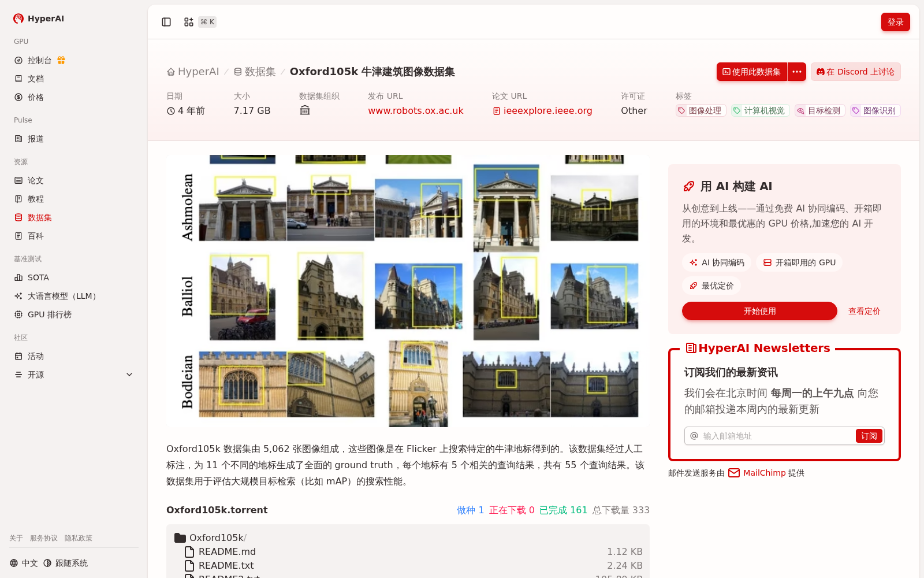Open 百科 in the sidebar
924x578 pixels.
(35, 236)
